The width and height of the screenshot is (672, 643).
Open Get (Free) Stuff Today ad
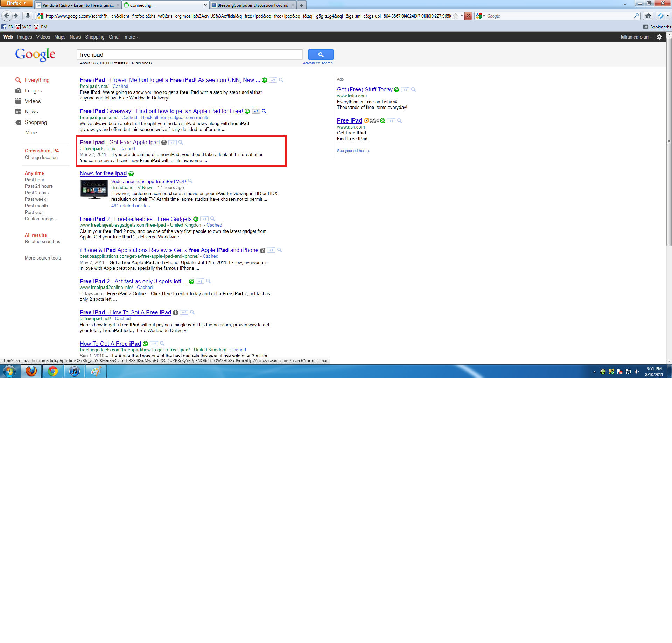(365, 90)
